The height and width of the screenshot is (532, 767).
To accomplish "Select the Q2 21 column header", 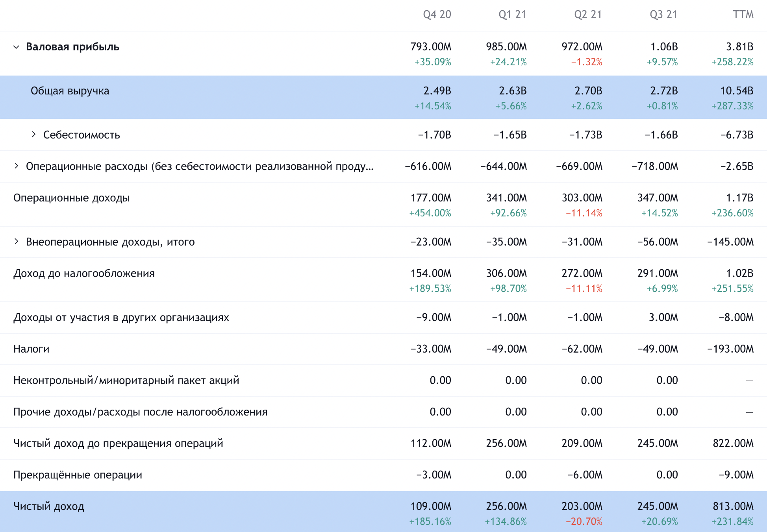I will click(x=588, y=15).
